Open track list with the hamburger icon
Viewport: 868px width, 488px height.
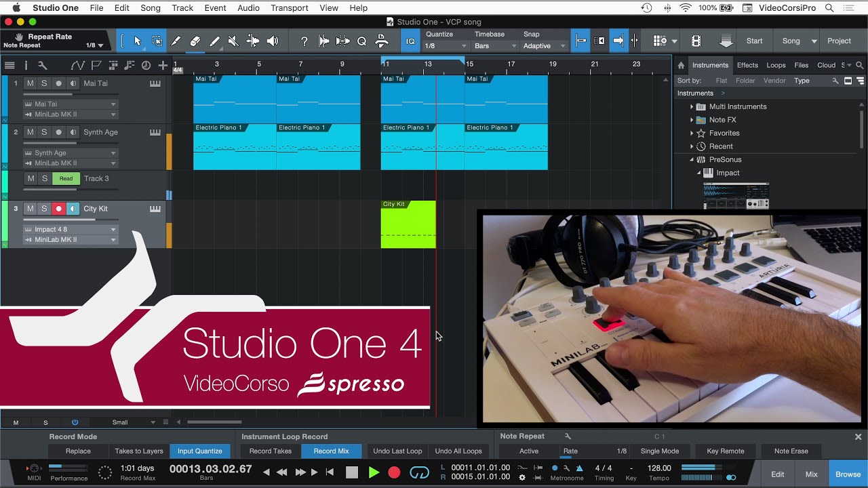tap(9, 66)
